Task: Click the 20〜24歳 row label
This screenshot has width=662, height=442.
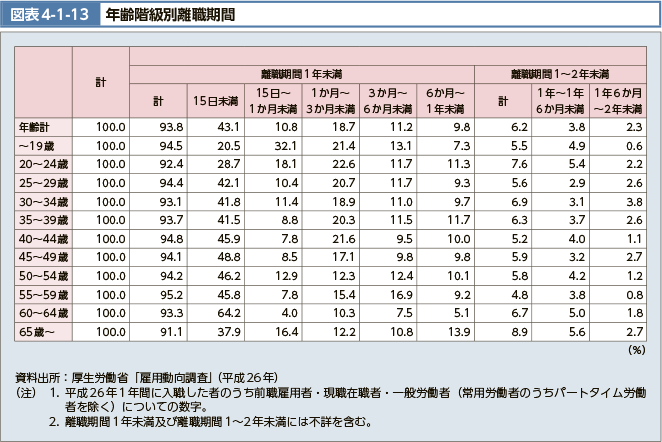Action: pyautogui.click(x=43, y=165)
